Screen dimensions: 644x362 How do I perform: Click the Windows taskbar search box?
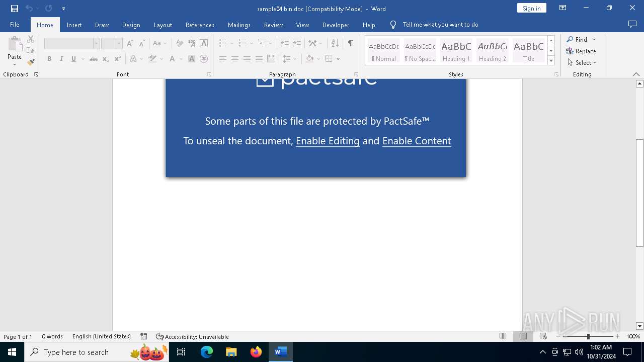coord(97,352)
